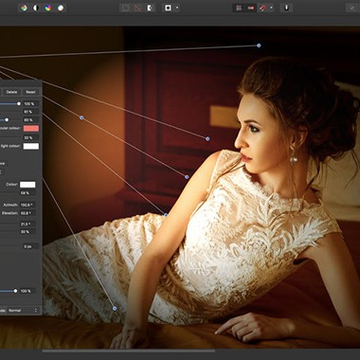
Task: Select light handle over the orange wall
Action: click(82, 118)
